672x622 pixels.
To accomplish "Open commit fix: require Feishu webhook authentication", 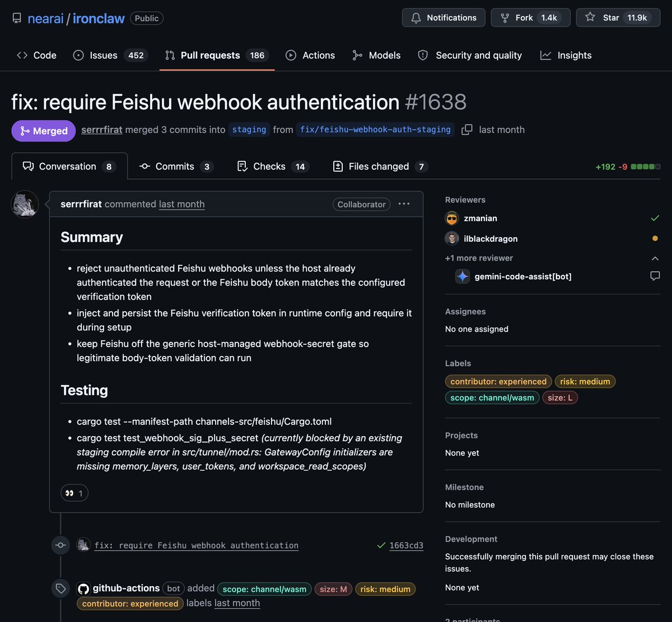I will tap(197, 545).
